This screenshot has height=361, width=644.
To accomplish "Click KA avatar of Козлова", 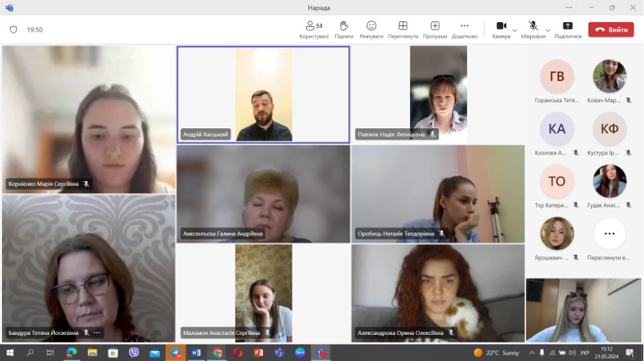I will pyautogui.click(x=557, y=129).
